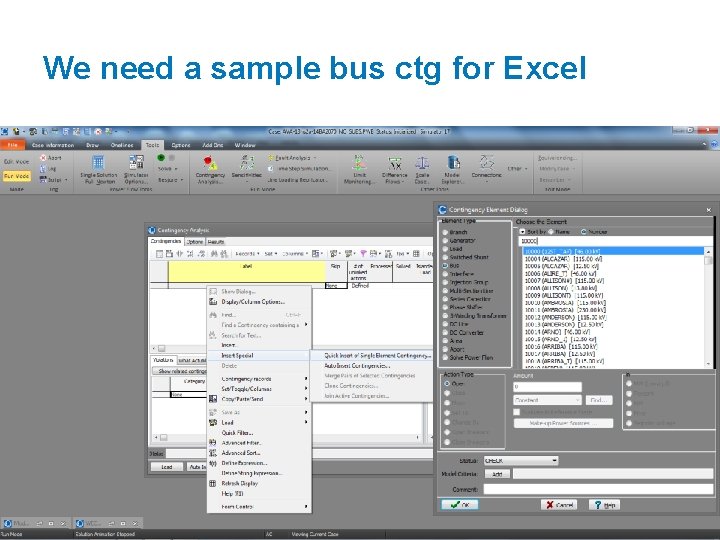Viewport: 720px width, 540px height.
Task: Open the Options ribbon tab
Action: [180, 145]
